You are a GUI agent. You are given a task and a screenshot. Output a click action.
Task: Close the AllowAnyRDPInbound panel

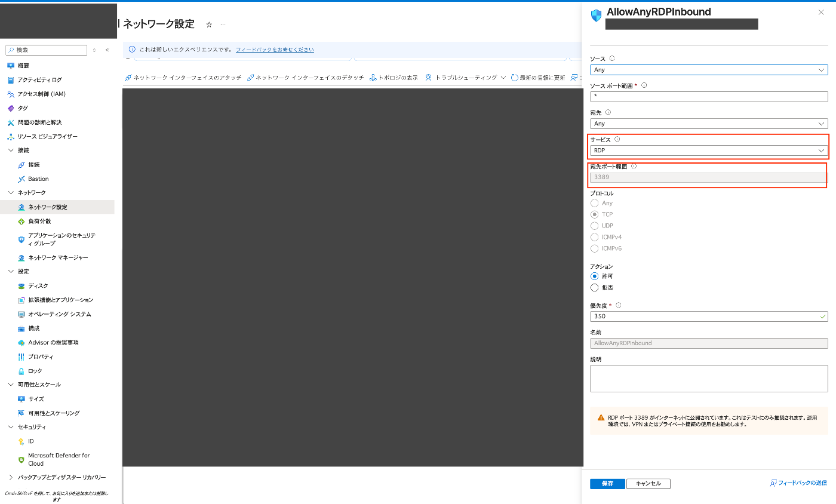(821, 12)
